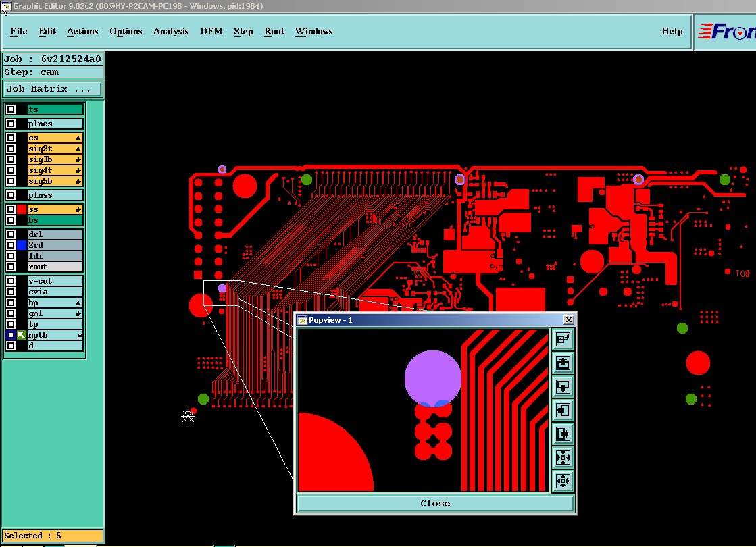The width and height of the screenshot is (756, 547).
Task: Open the Options menu
Action: tap(126, 31)
